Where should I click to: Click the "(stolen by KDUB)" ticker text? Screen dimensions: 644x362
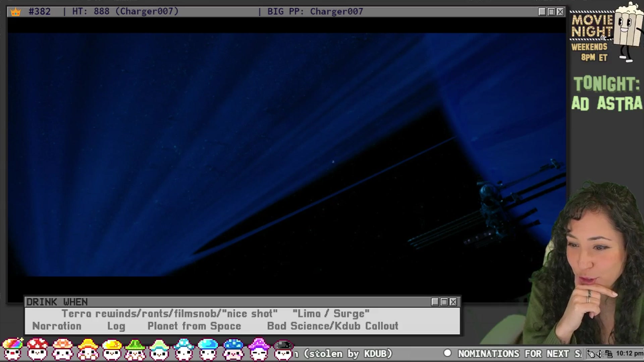(348, 354)
